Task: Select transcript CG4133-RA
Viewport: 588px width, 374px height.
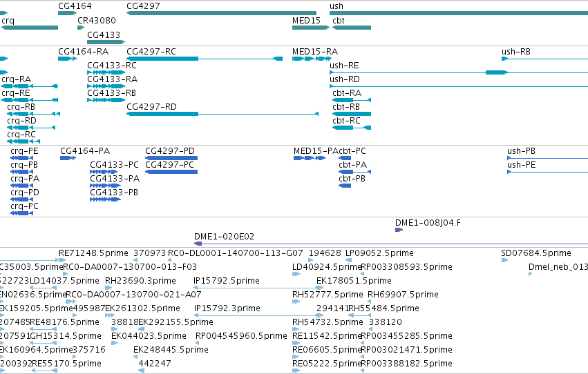Action: coord(112,79)
